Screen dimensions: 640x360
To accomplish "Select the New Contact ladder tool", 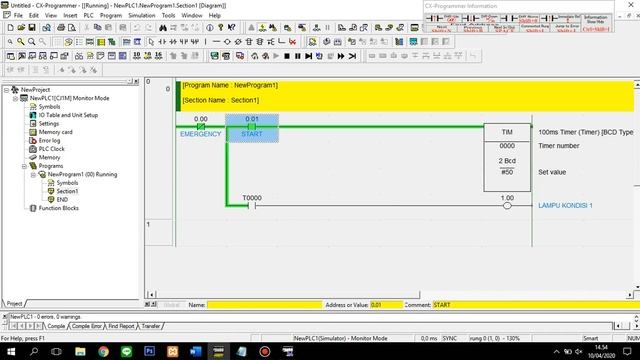I will [162, 42].
